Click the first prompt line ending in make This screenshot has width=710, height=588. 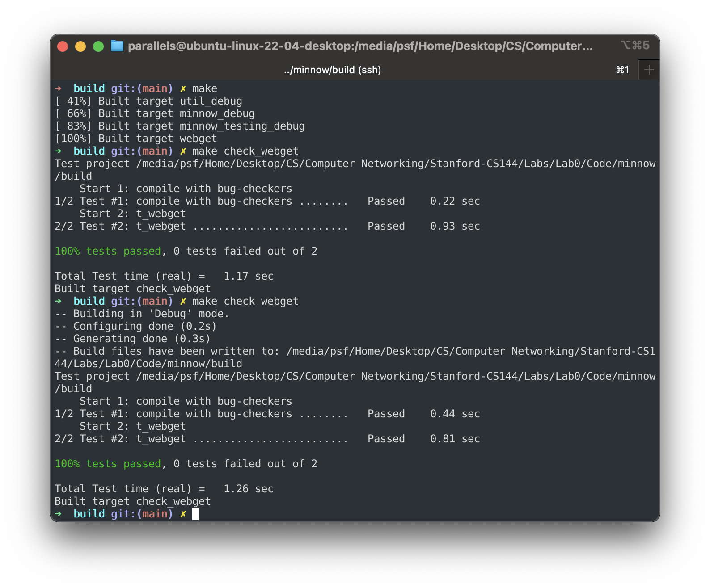tap(136, 88)
